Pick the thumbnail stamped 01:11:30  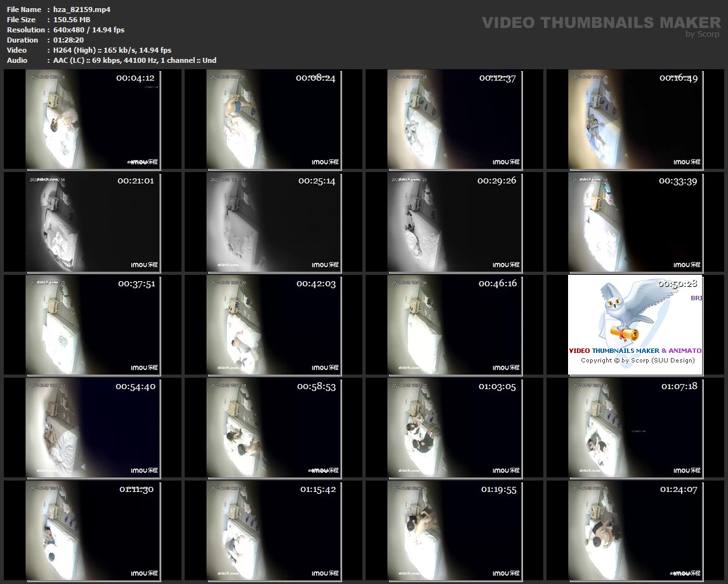(93, 531)
